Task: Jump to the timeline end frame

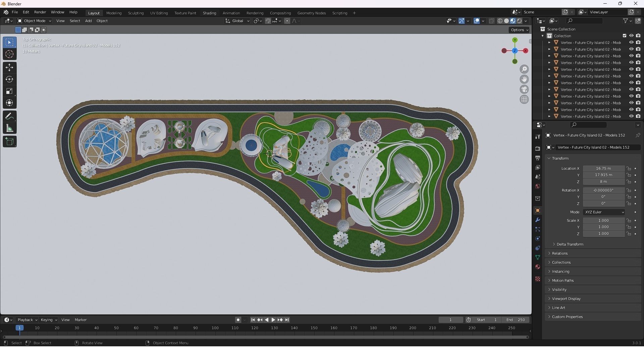Action: click(x=287, y=320)
